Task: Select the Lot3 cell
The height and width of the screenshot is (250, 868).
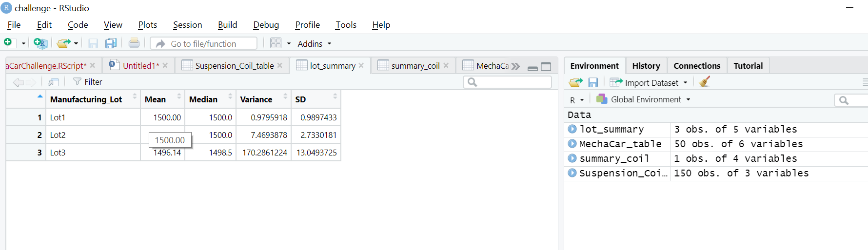Action: (x=93, y=153)
